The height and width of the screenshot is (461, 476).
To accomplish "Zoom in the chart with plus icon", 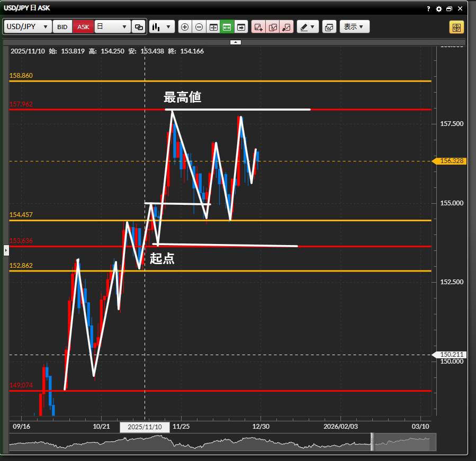I will pos(185,27).
